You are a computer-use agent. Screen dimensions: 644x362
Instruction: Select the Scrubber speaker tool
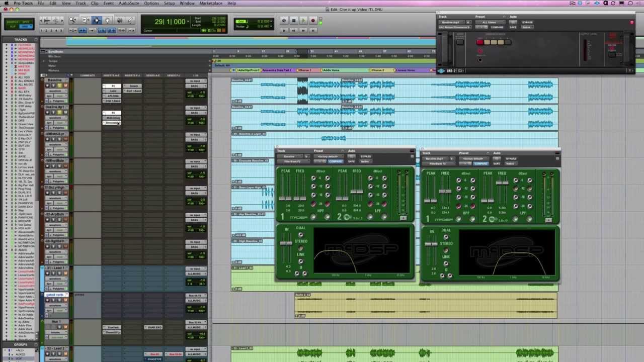click(119, 20)
